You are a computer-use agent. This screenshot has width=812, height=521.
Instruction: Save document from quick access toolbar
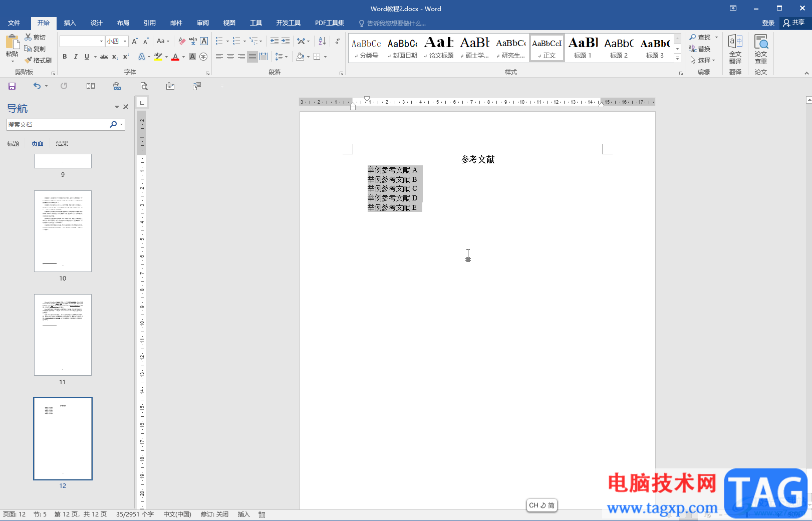point(12,86)
